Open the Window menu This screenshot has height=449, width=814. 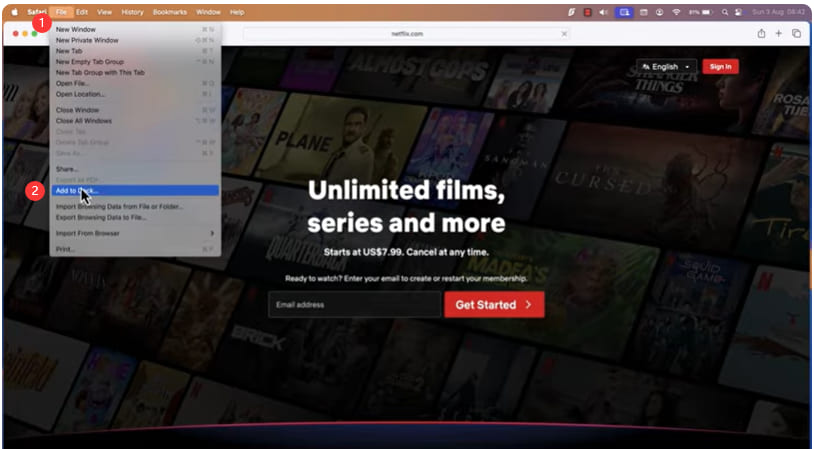[208, 12]
